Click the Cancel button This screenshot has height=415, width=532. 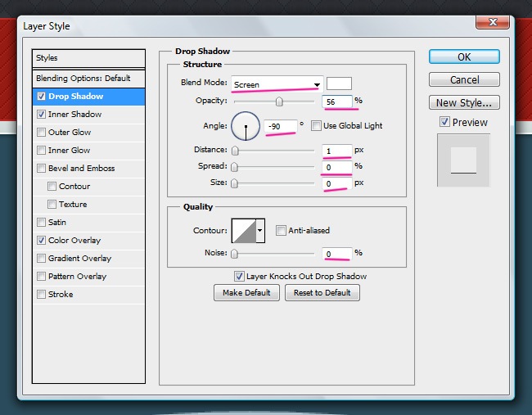click(x=464, y=80)
